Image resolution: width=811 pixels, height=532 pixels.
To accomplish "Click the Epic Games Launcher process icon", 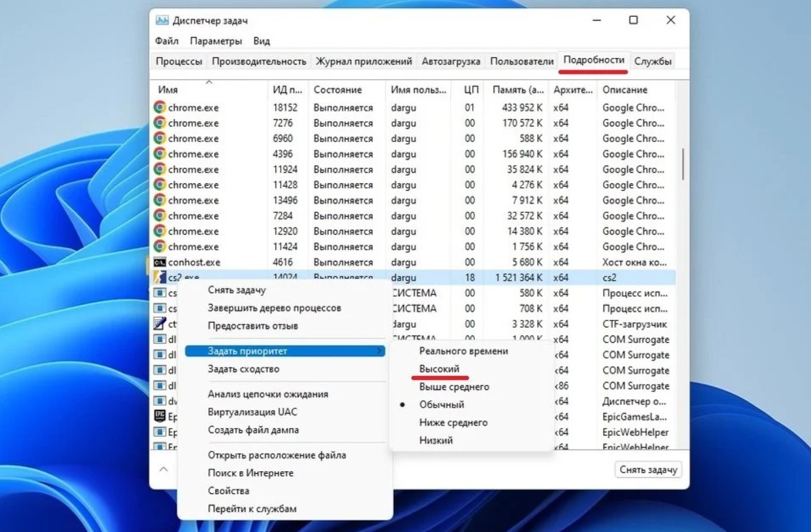I will 160,417.
